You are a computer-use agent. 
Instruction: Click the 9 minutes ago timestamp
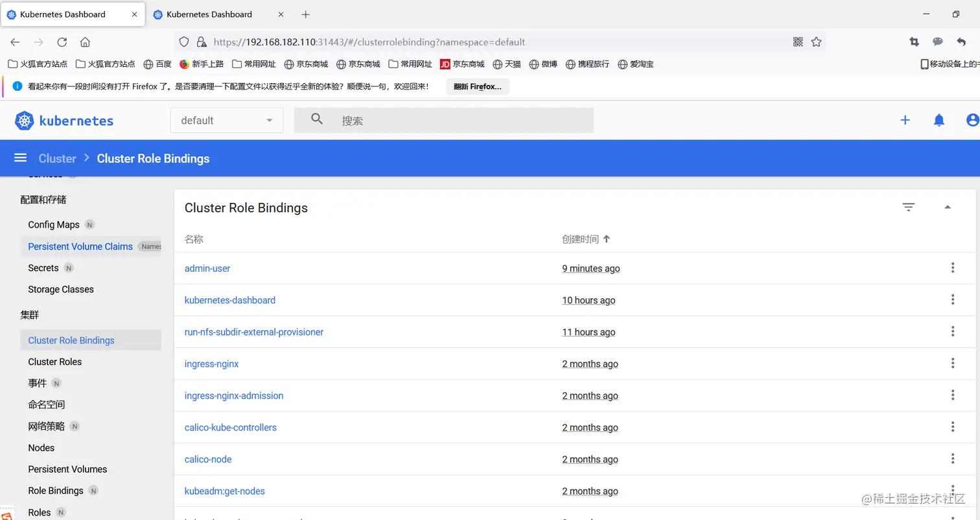click(591, 268)
